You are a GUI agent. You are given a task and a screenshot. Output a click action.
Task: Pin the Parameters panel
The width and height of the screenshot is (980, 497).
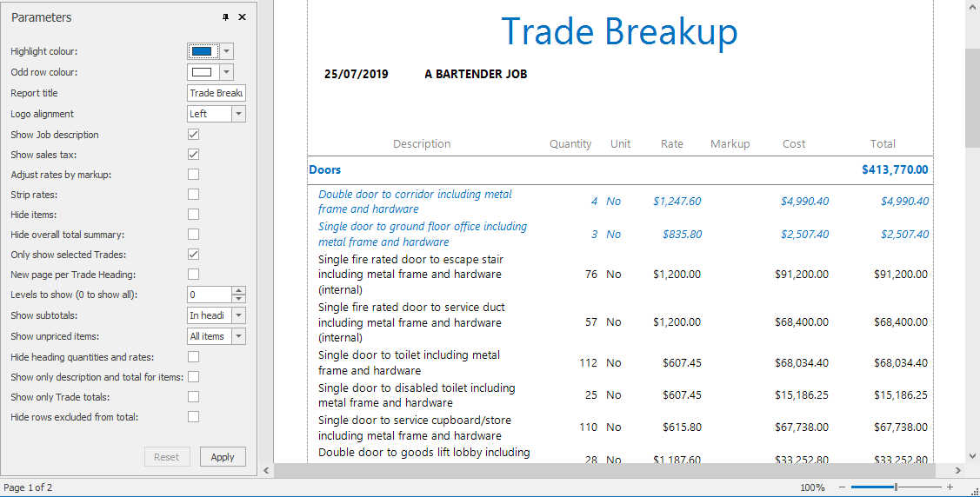pyautogui.click(x=226, y=17)
